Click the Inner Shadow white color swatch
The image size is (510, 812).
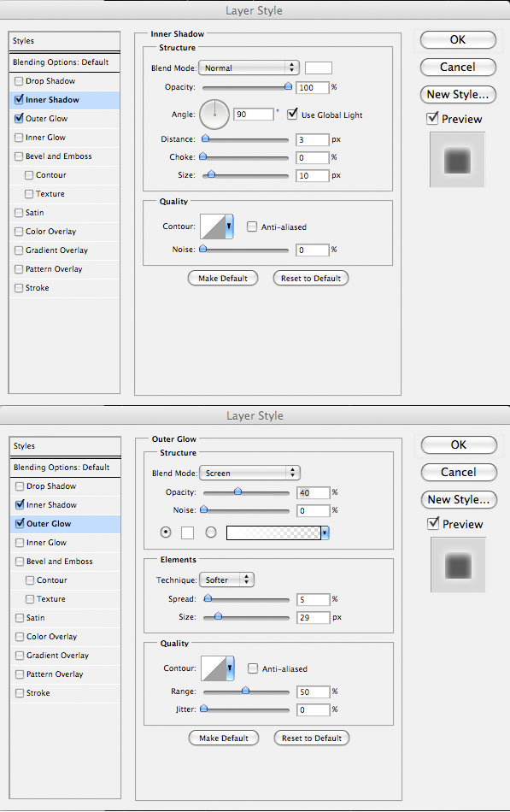pos(319,68)
